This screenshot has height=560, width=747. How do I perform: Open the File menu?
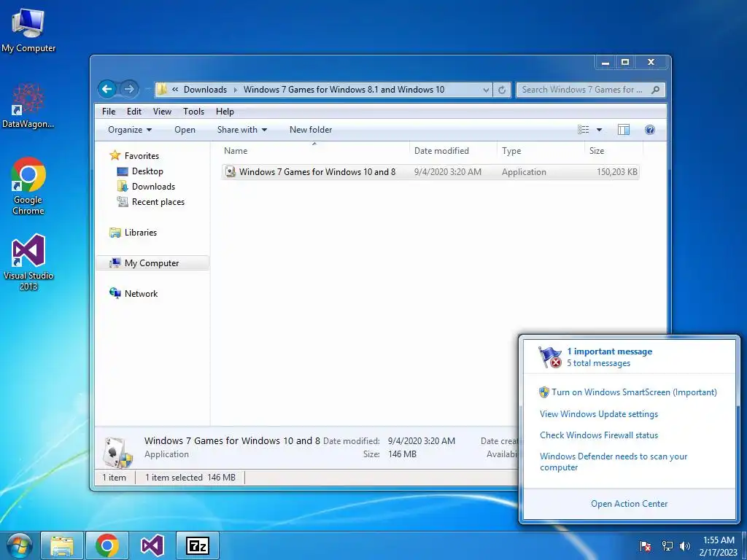(109, 112)
